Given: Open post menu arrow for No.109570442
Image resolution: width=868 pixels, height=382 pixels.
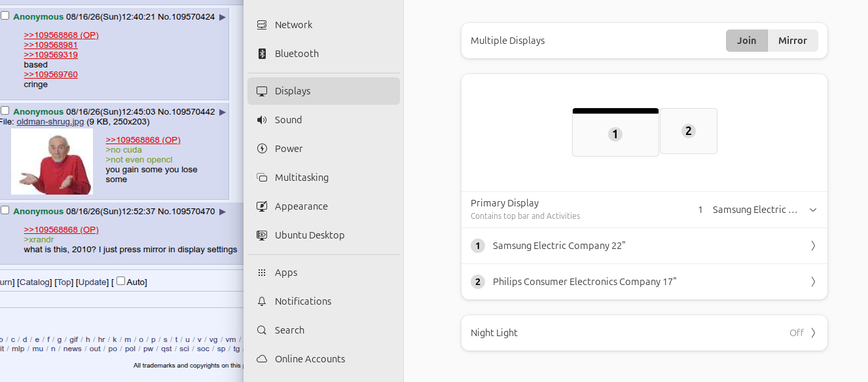Looking at the screenshot, I should (223, 112).
